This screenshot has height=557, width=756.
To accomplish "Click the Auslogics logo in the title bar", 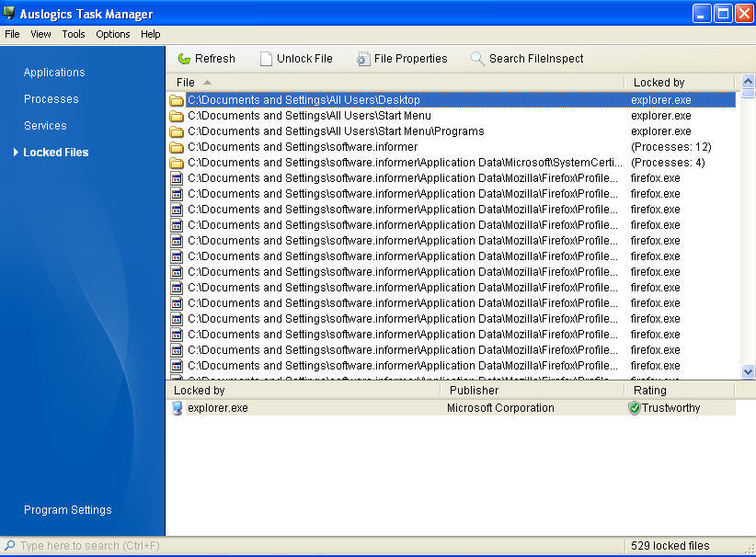I will pos(10,11).
